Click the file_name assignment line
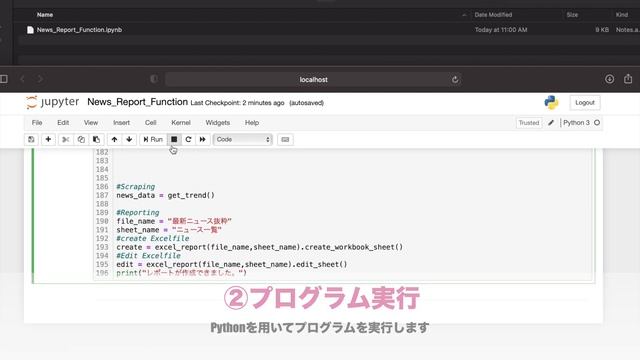This screenshot has height=360, width=640. (x=174, y=221)
